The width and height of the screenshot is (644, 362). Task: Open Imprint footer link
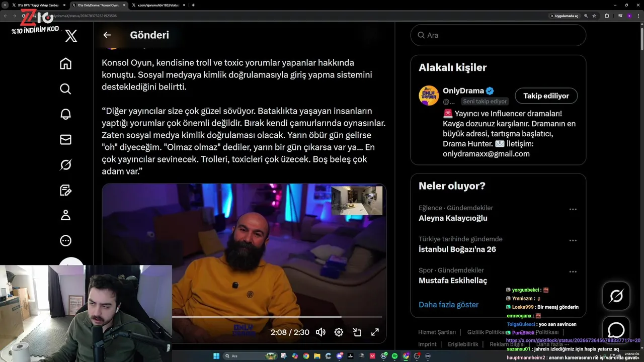click(x=427, y=344)
